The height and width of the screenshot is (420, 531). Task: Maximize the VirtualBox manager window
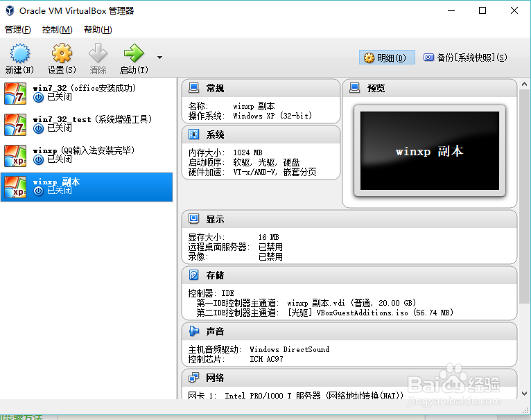(x=482, y=11)
